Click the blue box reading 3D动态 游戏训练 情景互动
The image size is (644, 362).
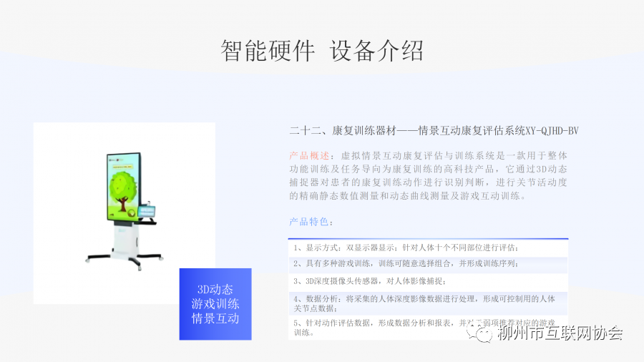[215, 304]
